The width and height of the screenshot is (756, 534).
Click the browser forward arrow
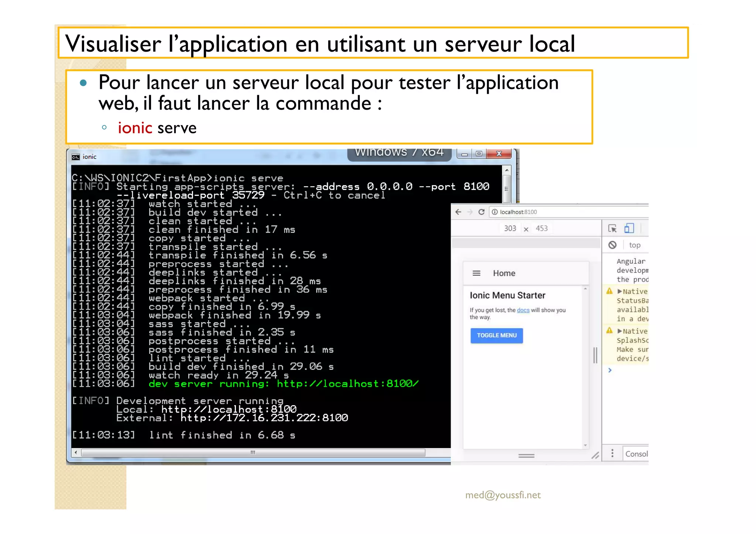(470, 212)
